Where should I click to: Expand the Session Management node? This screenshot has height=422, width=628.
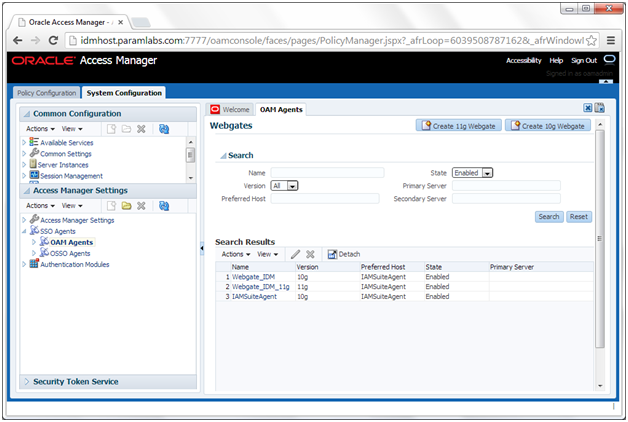tap(24, 176)
